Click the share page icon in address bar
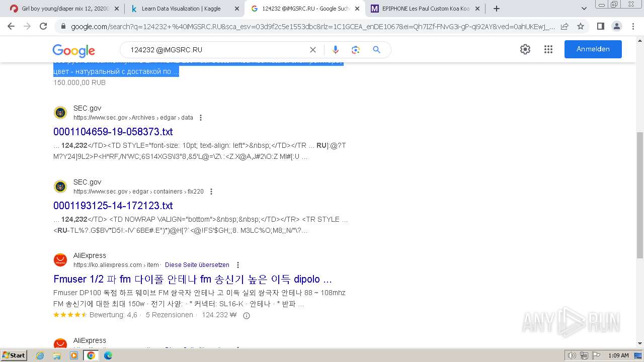644x362 pixels. (565, 26)
